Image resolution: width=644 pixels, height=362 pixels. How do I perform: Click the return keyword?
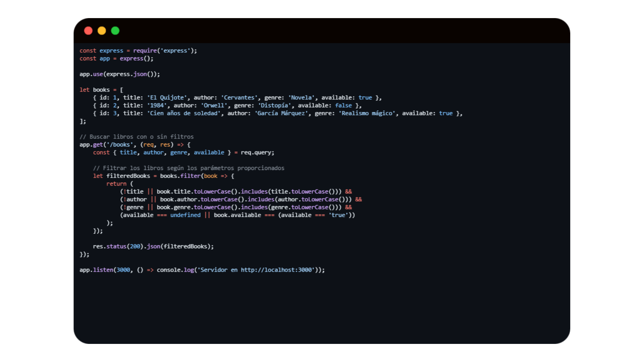tap(116, 184)
